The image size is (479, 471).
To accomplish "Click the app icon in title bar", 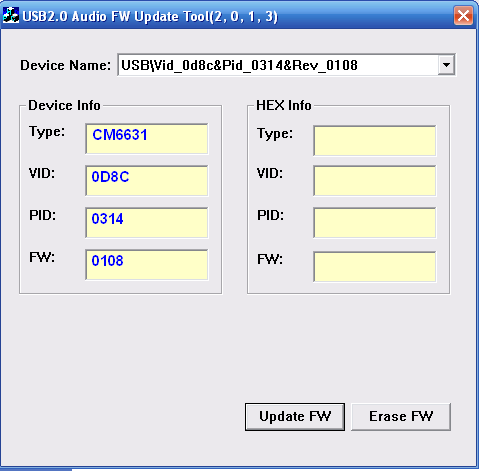I will tap(11, 15).
